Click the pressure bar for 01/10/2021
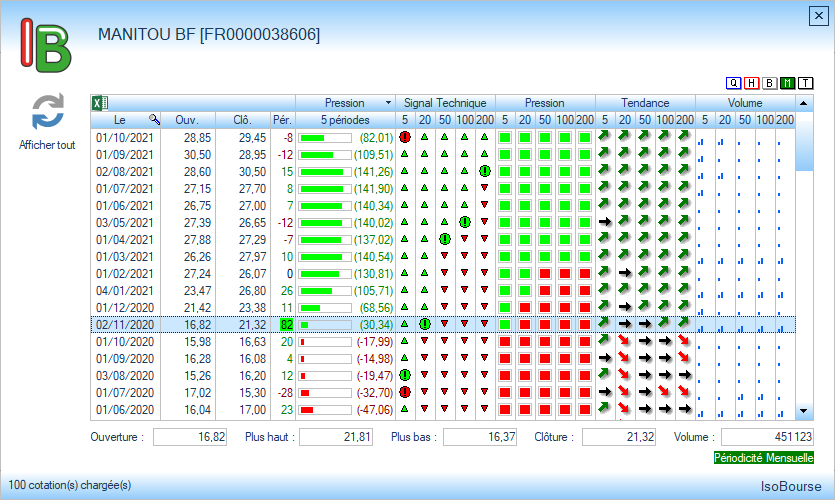Viewport: 835px width, 500px height. point(325,138)
